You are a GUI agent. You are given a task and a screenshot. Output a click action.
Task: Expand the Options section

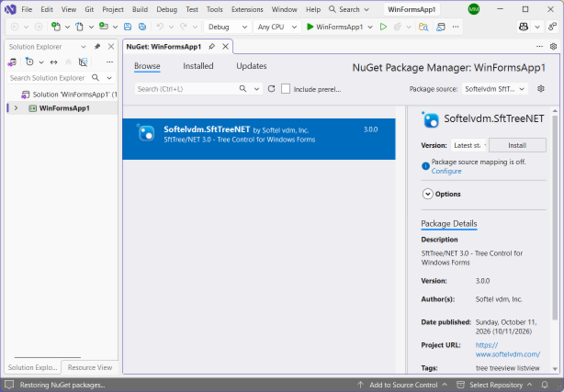coord(427,194)
